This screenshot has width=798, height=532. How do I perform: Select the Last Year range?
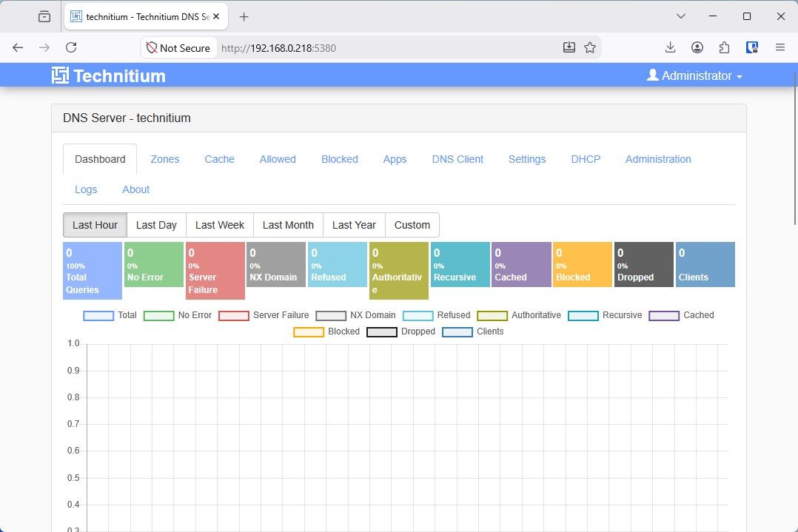tap(354, 225)
